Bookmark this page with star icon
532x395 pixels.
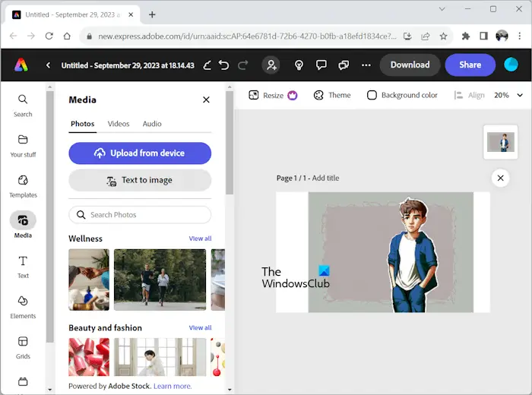[x=443, y=36]
